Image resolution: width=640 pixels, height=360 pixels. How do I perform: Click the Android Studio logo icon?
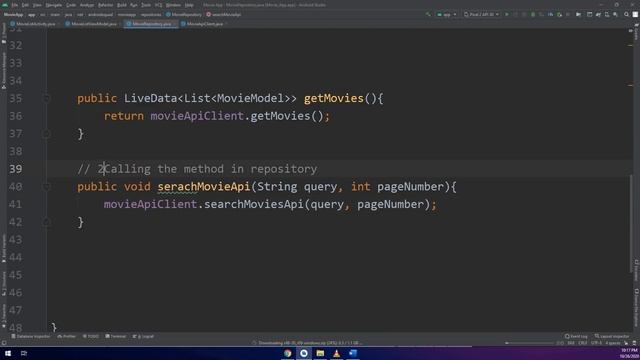5,5
